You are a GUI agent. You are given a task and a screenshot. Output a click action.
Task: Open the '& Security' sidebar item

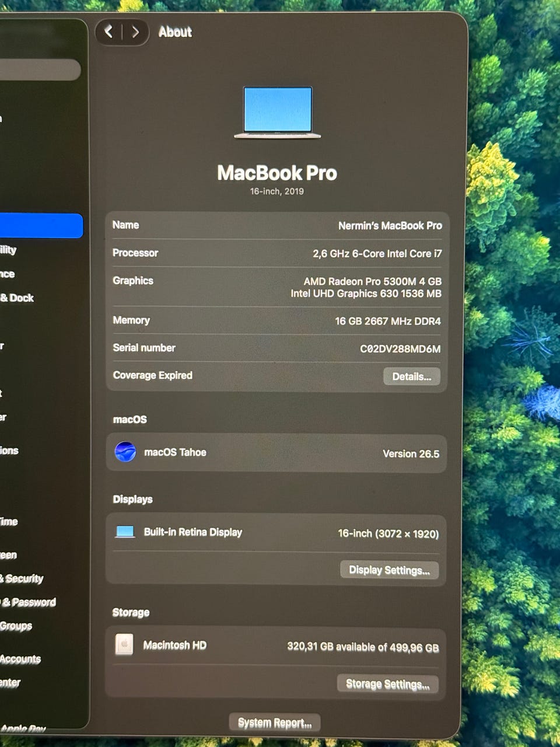tap(22, 578)
